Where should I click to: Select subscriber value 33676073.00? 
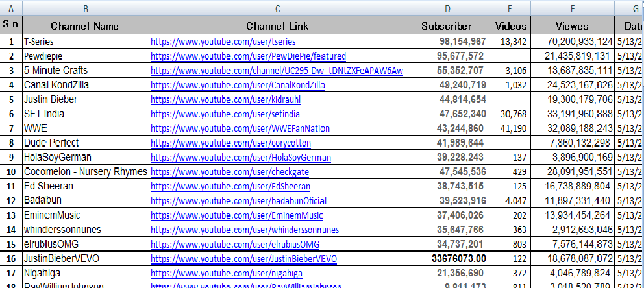tap(447, 259)
